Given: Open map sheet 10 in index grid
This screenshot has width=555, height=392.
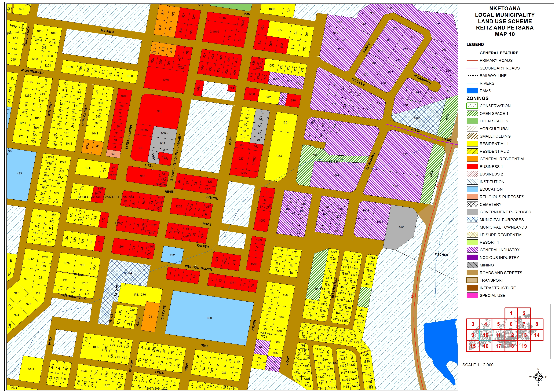Looking at the screenshot, I should coord(485,335).
